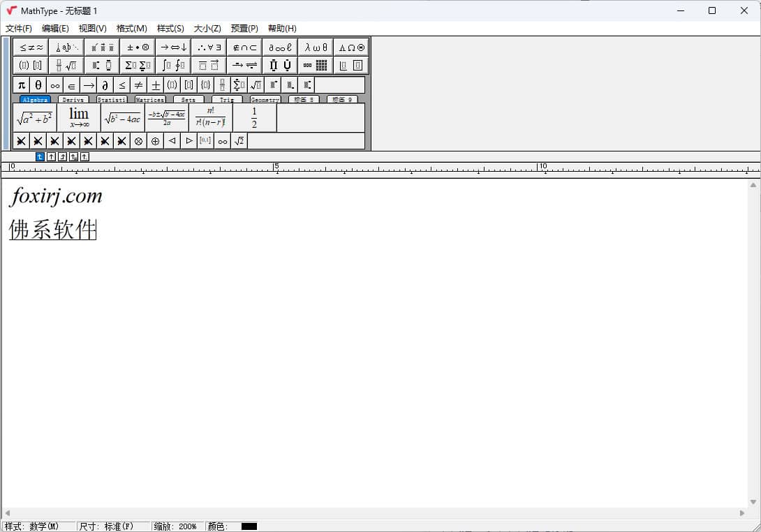761x532 pixels.
Task: Switch to the Matrices tab
Action: tap(150, 100)
